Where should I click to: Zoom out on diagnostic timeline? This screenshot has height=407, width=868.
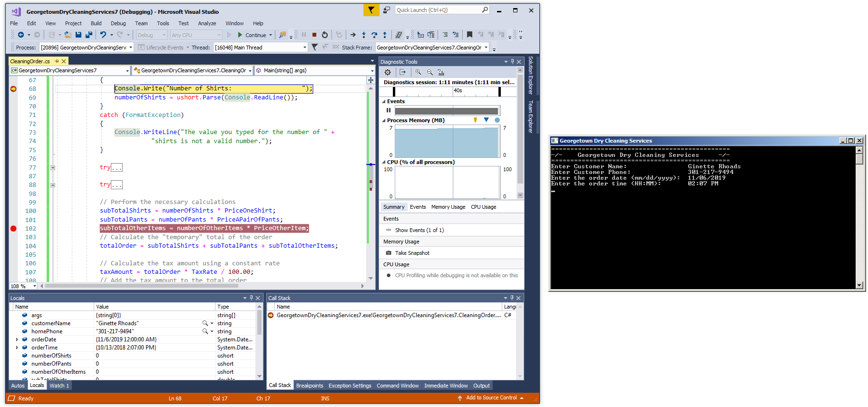pyautogui.click(x=429, y=72)
